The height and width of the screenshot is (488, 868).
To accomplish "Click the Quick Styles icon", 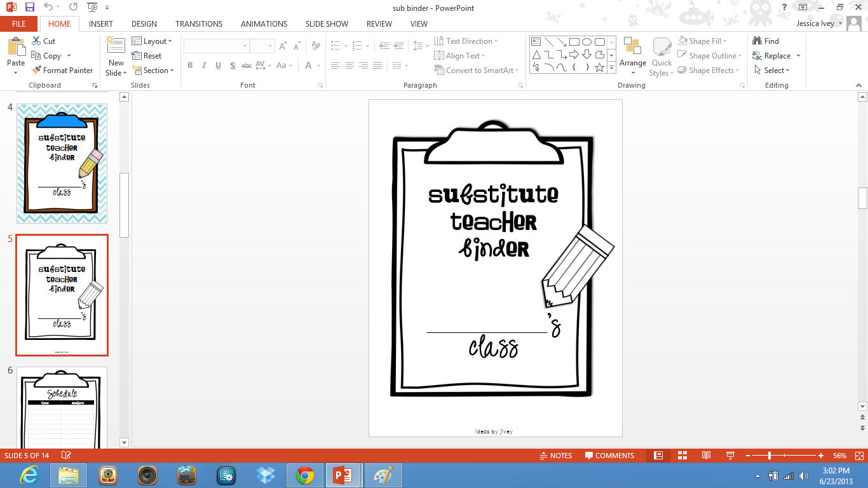I will click(x=662, y=46).
